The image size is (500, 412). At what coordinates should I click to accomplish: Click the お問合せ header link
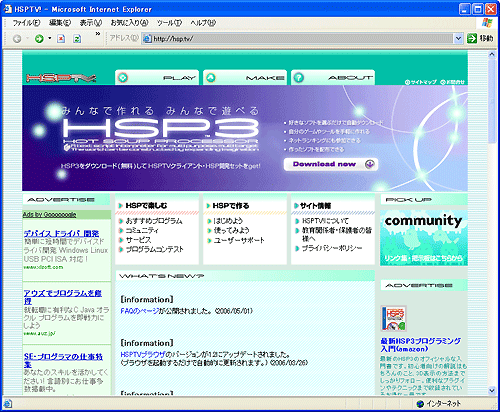[x=452, y=82]
